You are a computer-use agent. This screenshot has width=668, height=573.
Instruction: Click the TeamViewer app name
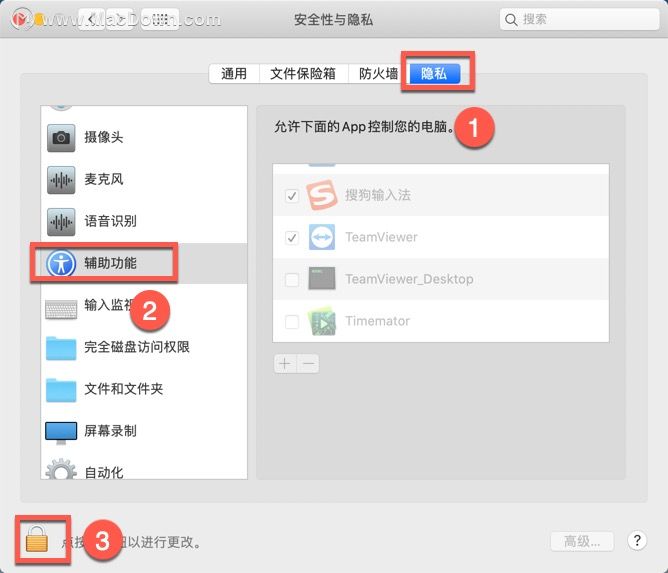click(381, 237)
